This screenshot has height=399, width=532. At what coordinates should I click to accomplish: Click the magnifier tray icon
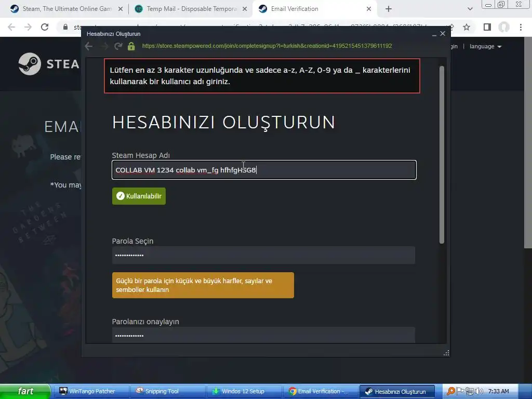tap(451, 391)
